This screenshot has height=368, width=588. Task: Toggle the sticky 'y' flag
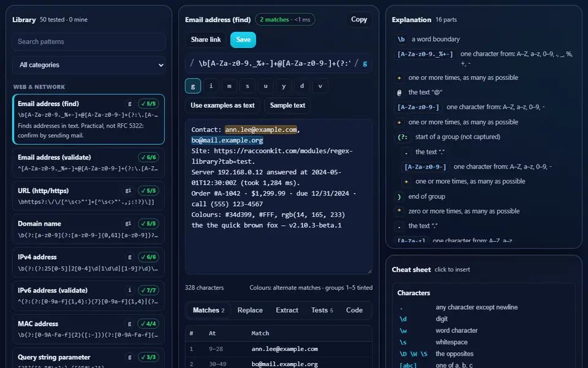pos(284,86)
